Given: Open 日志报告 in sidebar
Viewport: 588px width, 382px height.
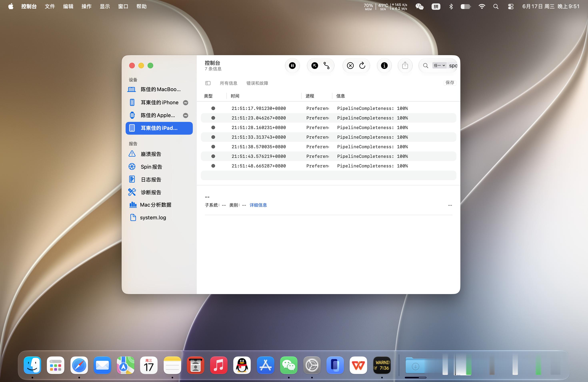Looking at the screenshot, I should pyautogui.click(x=159, y=180).
